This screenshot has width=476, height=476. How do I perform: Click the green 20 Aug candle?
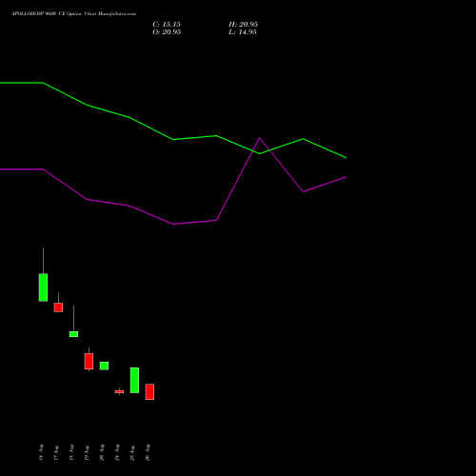104,366
